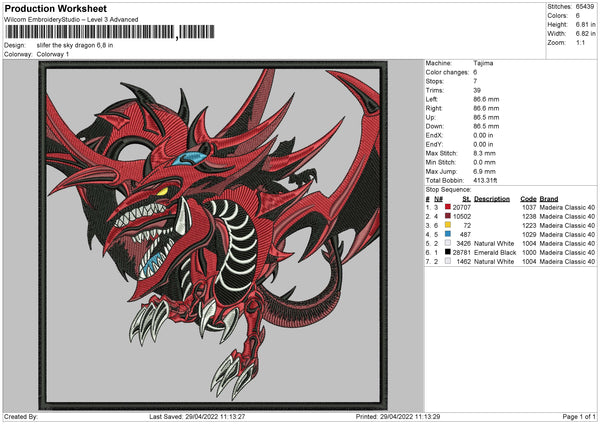Select the Down value 86.5 mm
This screenshot has height=424, width=600.
click(486, 126)
